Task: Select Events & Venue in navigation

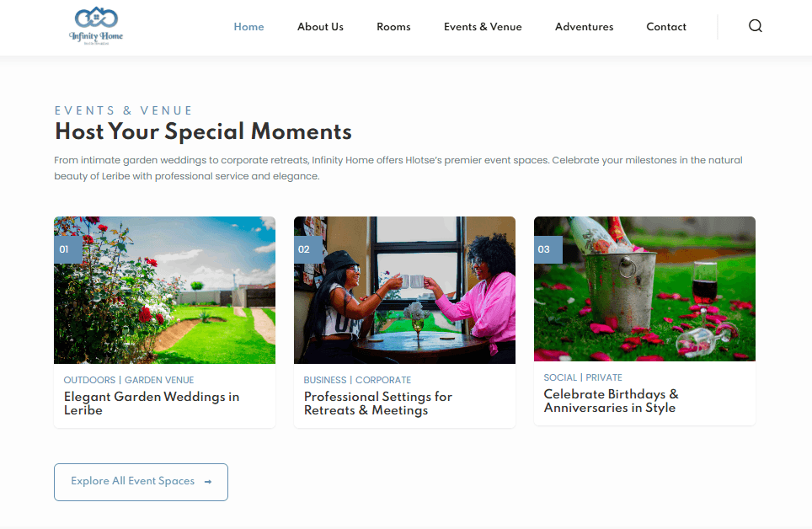Action: pyautogui.click(x=483, y=27)
